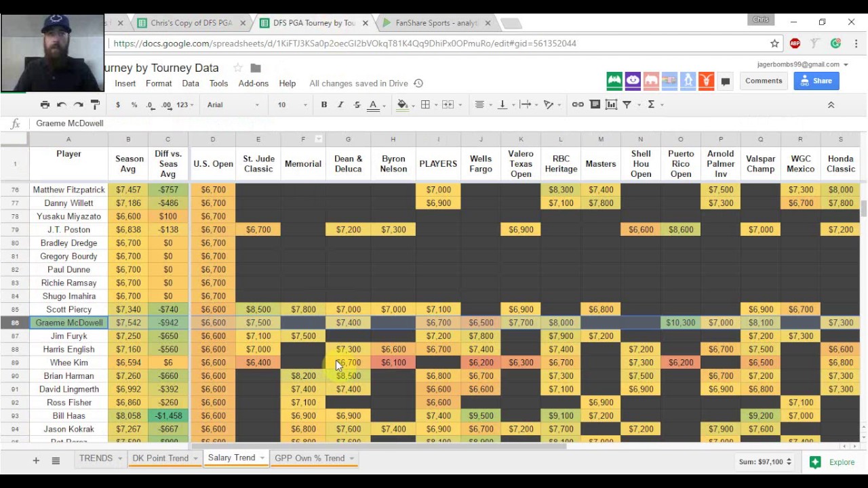Activate the Paint format tool
The height and width of the screenshot is (488, 868).
click(x=95, y=104)
